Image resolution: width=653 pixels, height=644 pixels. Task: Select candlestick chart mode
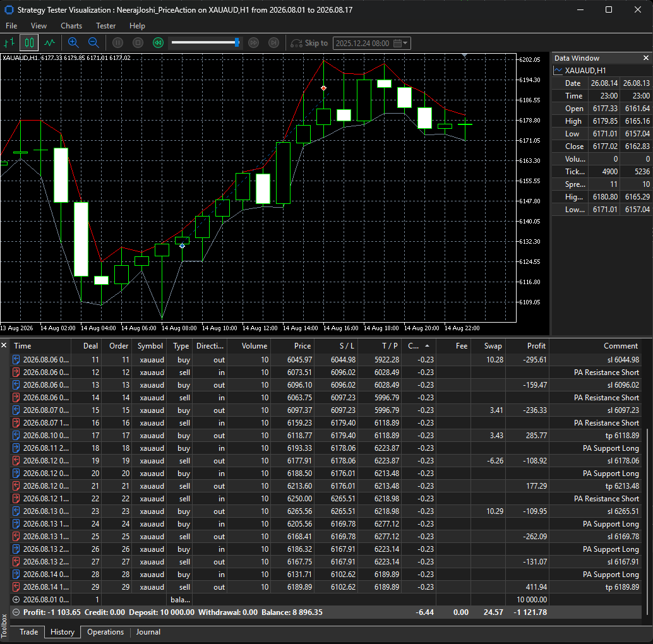coord(29,42)
